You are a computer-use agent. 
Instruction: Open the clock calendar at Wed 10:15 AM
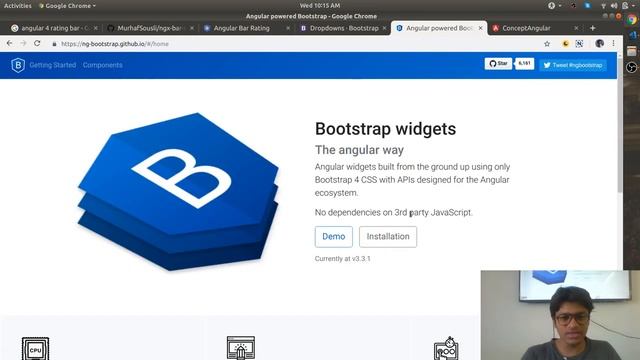pyautogui.click(x=320, y=5)
